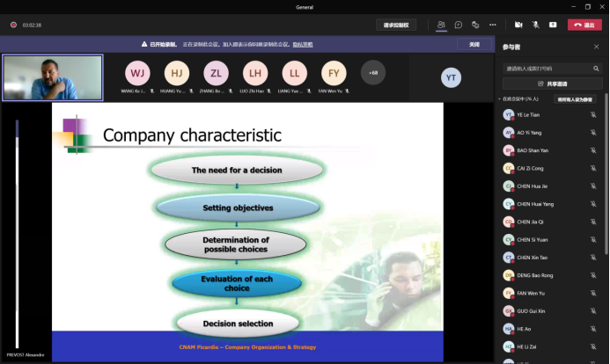
Task: Click the share content icon
Action: 553,25
